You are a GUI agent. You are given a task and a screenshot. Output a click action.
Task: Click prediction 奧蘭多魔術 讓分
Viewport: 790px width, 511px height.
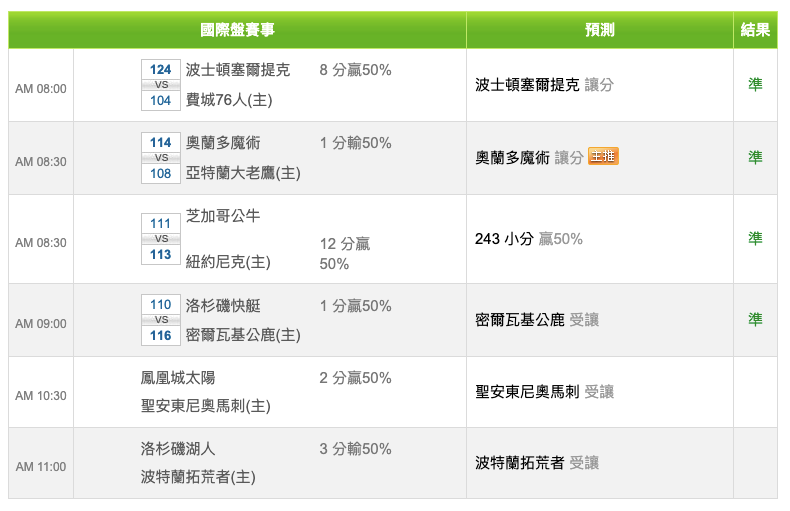(x=529, y=158)
